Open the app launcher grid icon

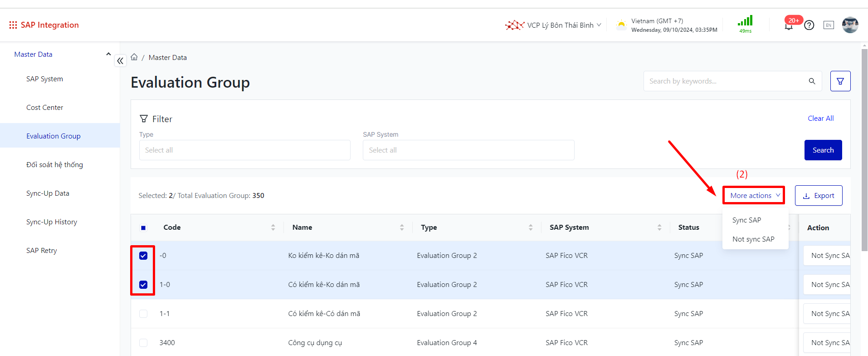tap(13, 25)
